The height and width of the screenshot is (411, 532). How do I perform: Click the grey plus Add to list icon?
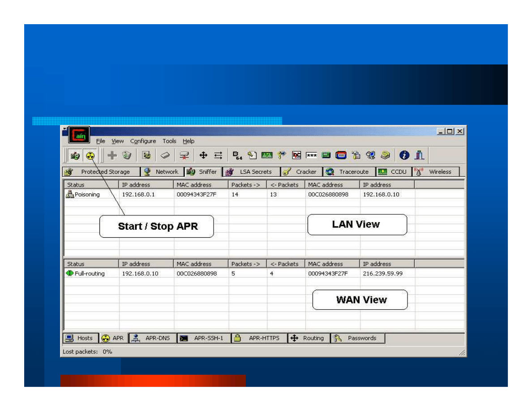(x=112, y=155)
